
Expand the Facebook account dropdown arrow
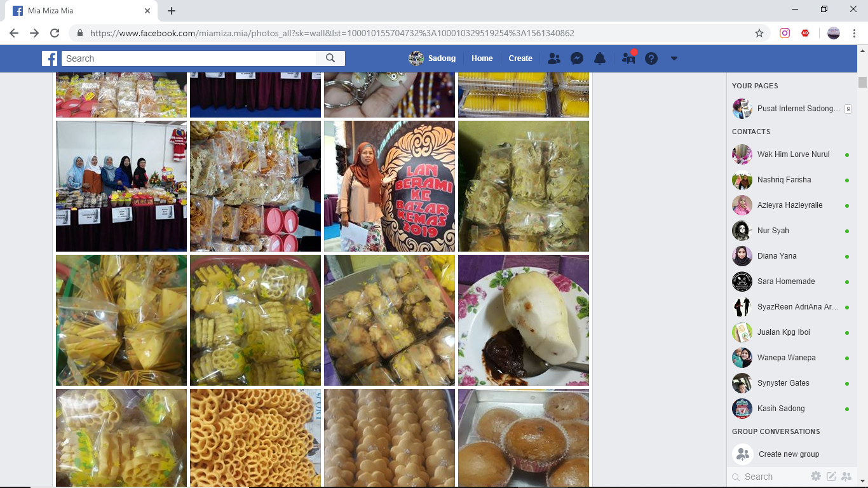click(x=674, y=58)
